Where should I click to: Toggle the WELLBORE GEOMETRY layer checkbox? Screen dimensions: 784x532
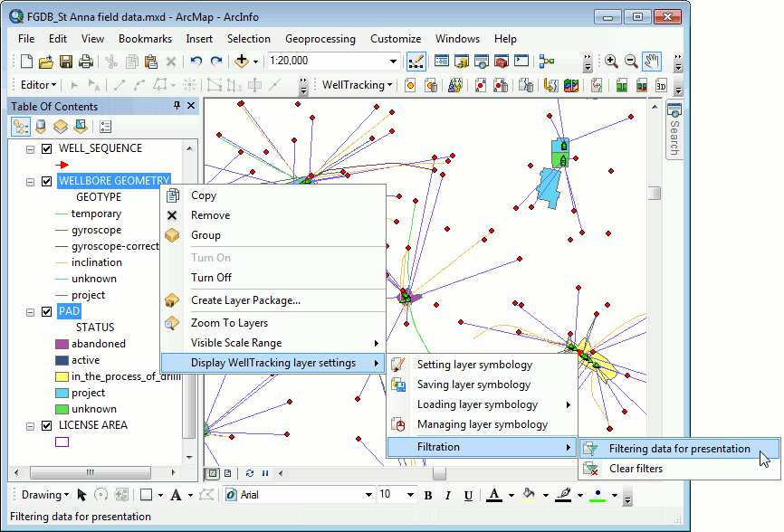tap(47, 181)
